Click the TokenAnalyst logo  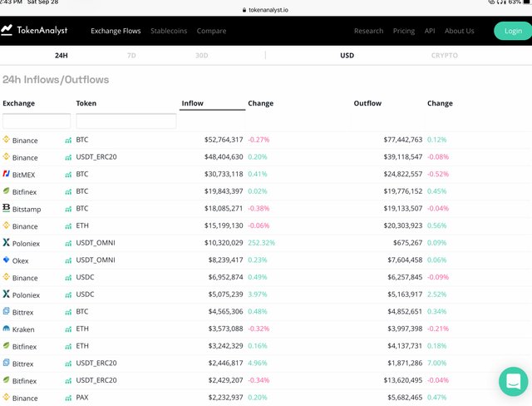click(35, 31)
